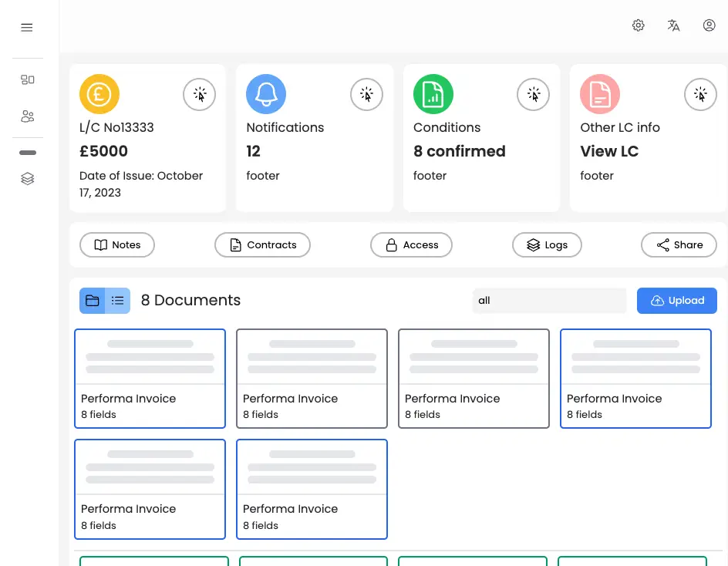Viewport: 728px width, 566px height.
Task: Switch to list view of documents
Action: pos(118,301)
